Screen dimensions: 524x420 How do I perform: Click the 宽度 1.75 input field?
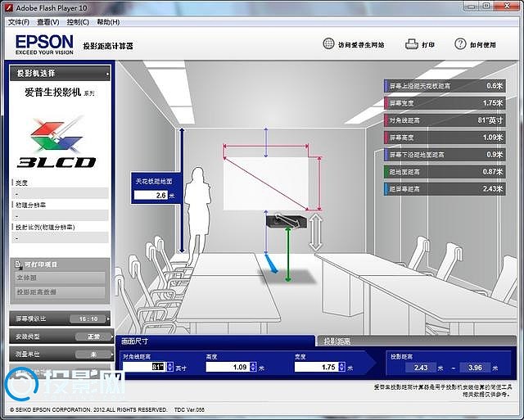click(x=316, y=367)
